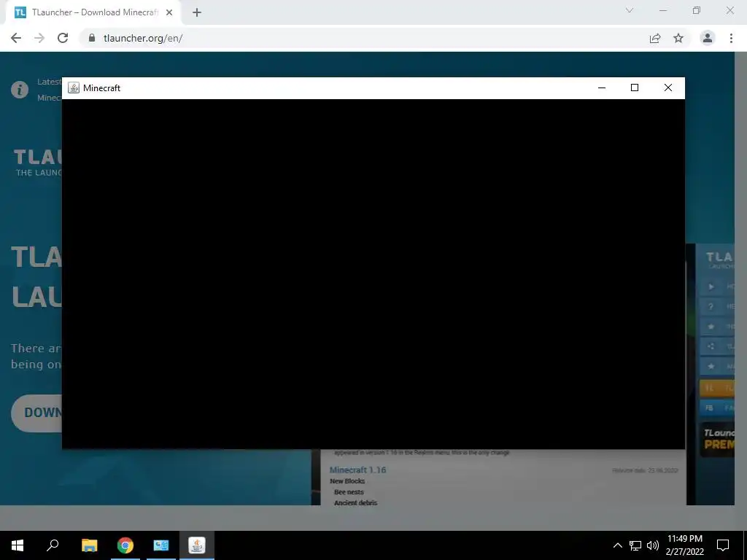Image resolution: width=747 pixels, height=560 pixels.
Task: Share this page icon in Chrome
Action: (655, 38)
